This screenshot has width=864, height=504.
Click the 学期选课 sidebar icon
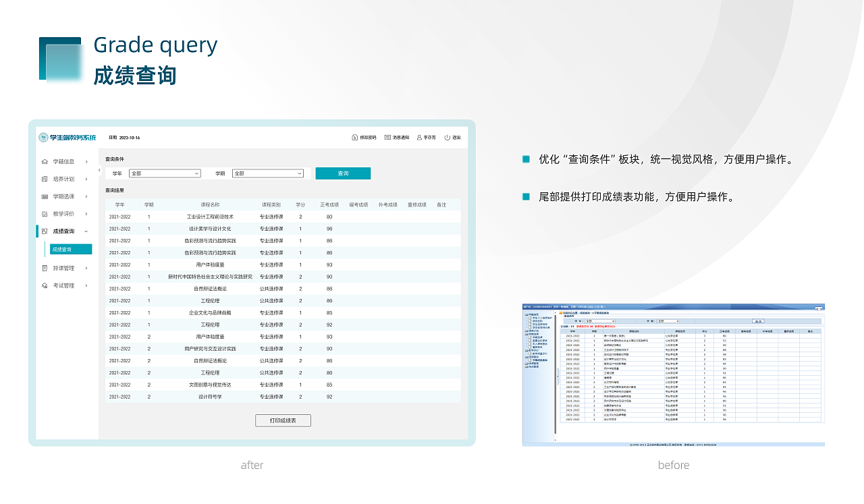pyautogui.click(x=45, y=197)
